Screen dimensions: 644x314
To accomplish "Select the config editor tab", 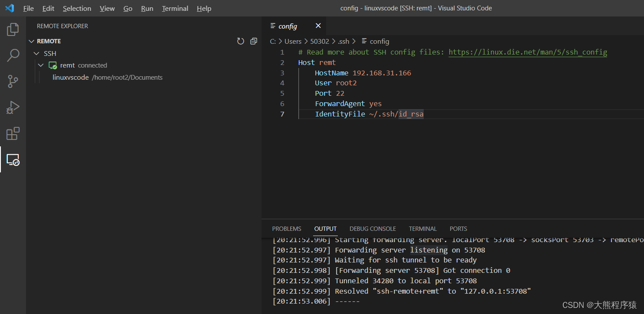I will coord(294,26).
